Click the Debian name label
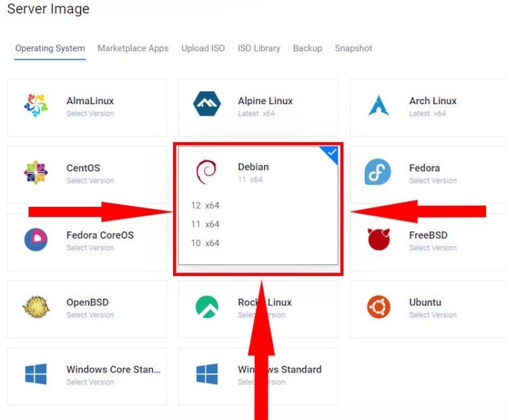The image size is (507, 420). tap(254, 167)
